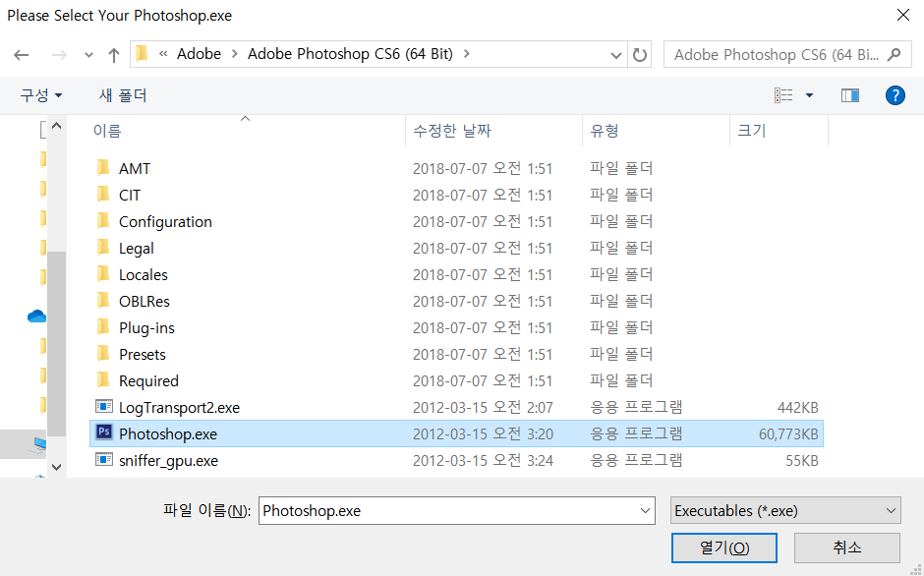Select the OBLRes folder icon

pos(103,301)
